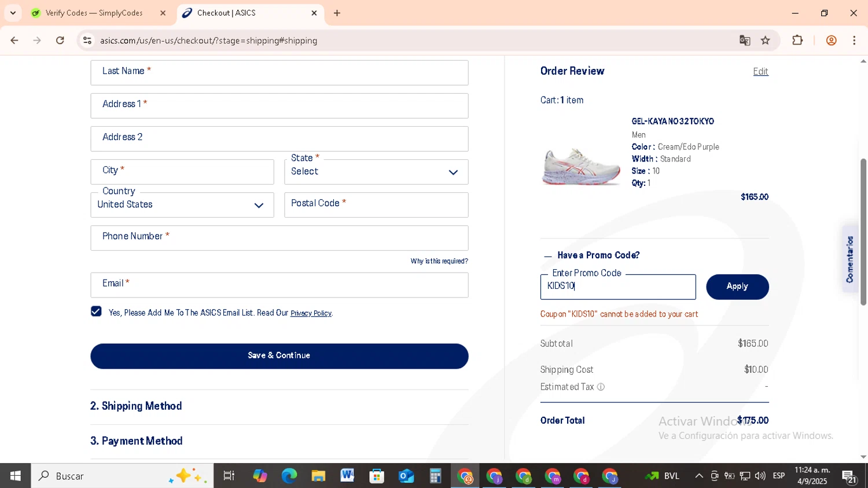Open the network icon in system tray
Screen dimensions: 868x488
click(x=745, y=476)
